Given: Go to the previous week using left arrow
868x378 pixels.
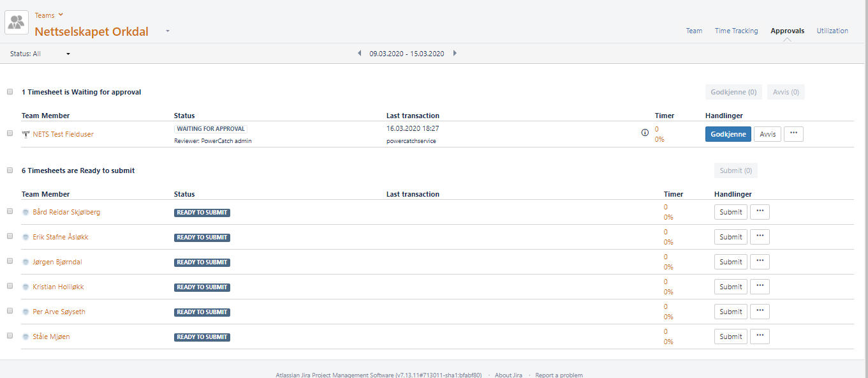Looking at the screenshot, I should [359, 54].
